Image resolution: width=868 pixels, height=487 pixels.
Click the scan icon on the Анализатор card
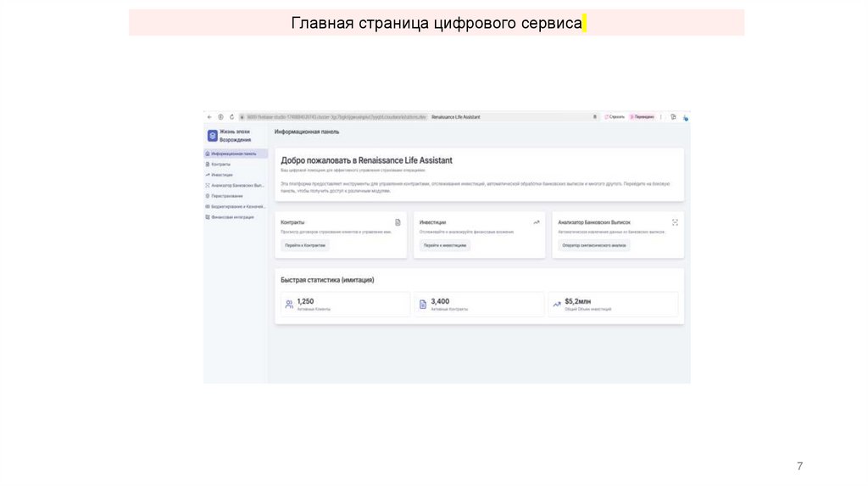675,222
